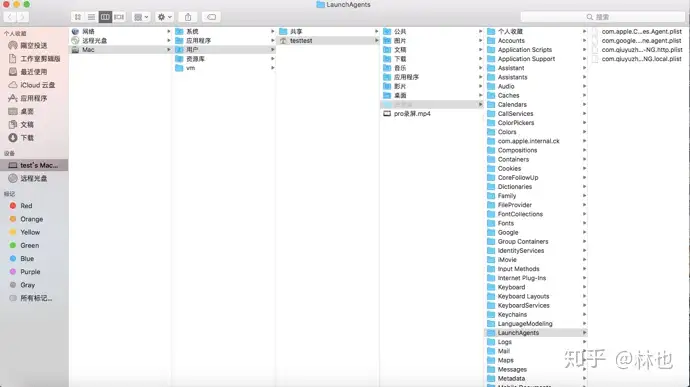Open the Google folder
The width and height of the screenshot is (690, 387).
(x=536, y=232)
